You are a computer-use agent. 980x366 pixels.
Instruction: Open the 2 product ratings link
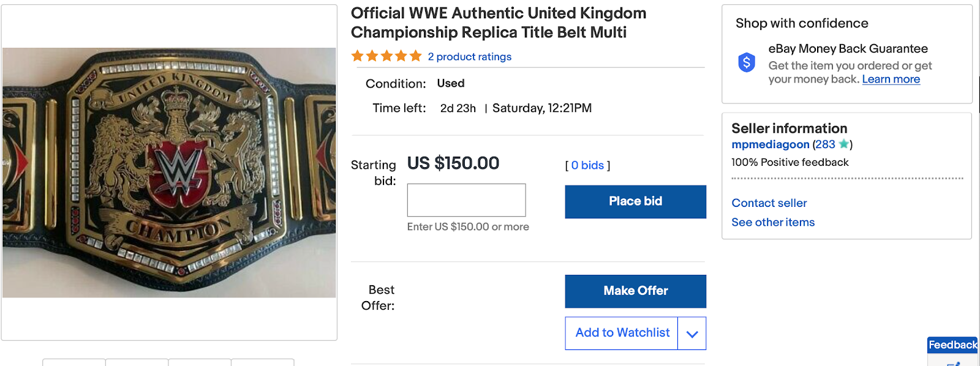pos(469,57)
